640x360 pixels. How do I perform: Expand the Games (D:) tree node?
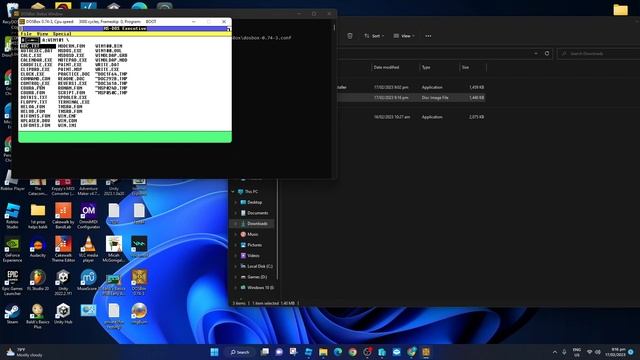(x=236, y=277)
